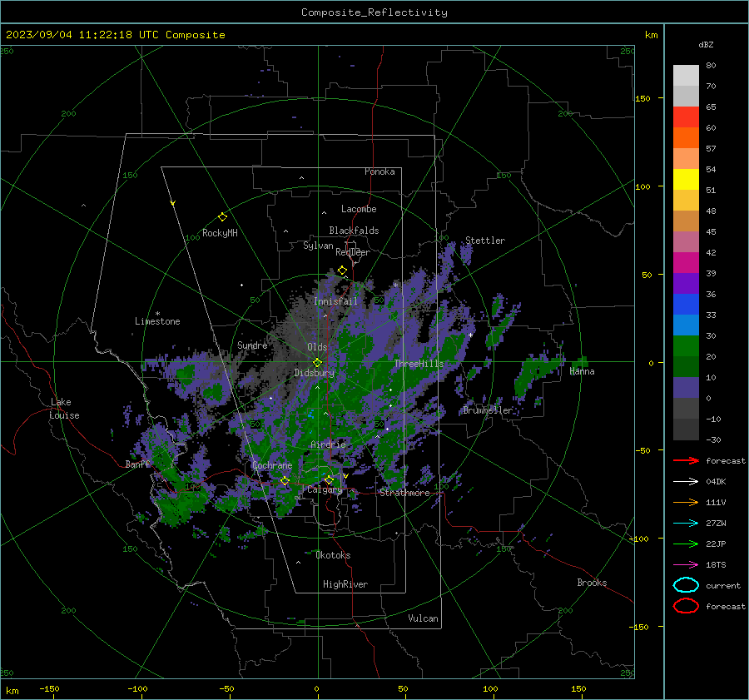The image size is (749, 700).
Task: Select the red swatch in the dBZ legend
Action: coord(686,117)
